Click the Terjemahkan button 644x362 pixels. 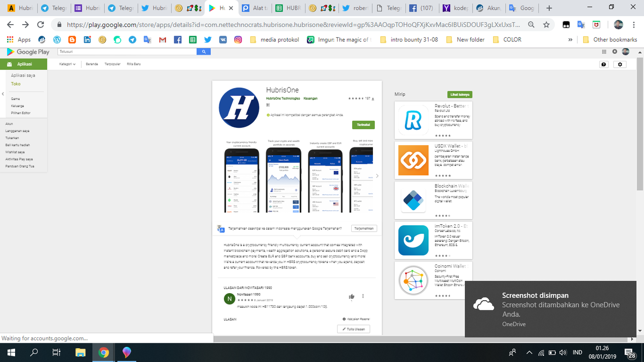364,228
